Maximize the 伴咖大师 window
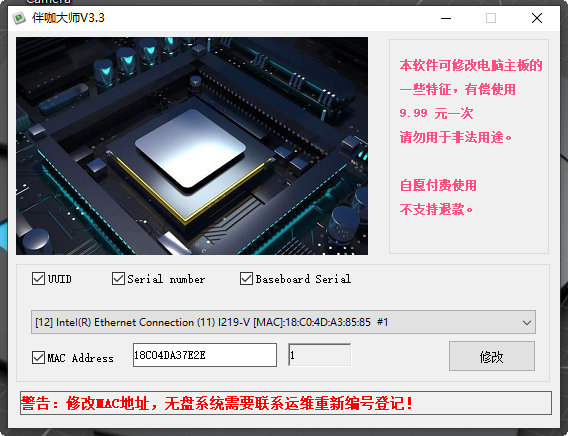 [x=491, y=18]
